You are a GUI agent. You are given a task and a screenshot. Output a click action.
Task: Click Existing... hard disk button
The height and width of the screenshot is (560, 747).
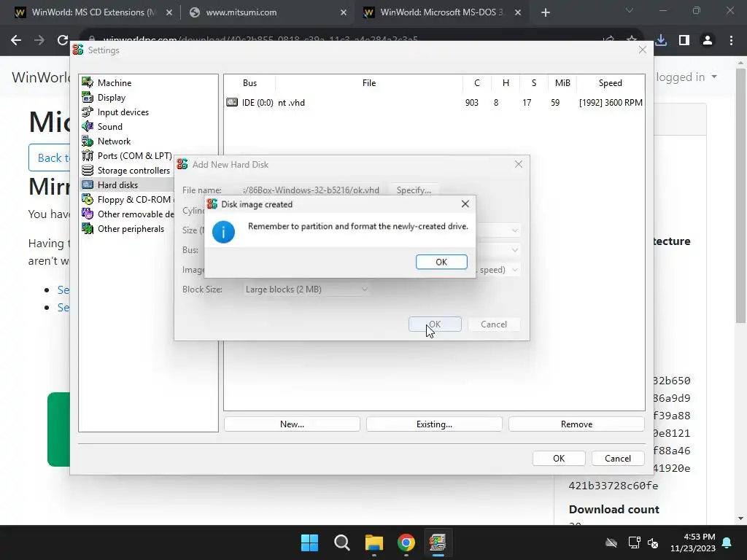(434, 424)
